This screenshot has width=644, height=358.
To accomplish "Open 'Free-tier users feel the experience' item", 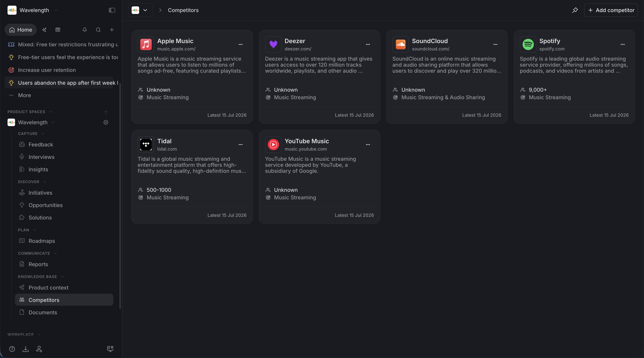I will tap(59, 57).
